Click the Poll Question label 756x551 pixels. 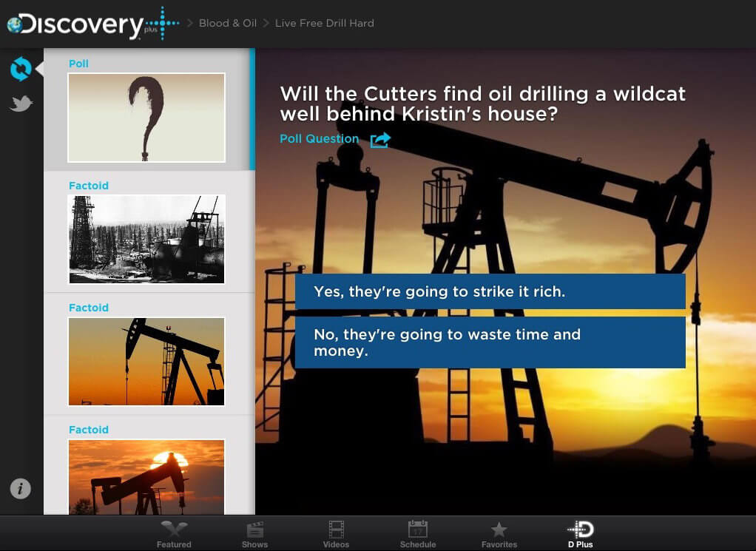[319, 139]
